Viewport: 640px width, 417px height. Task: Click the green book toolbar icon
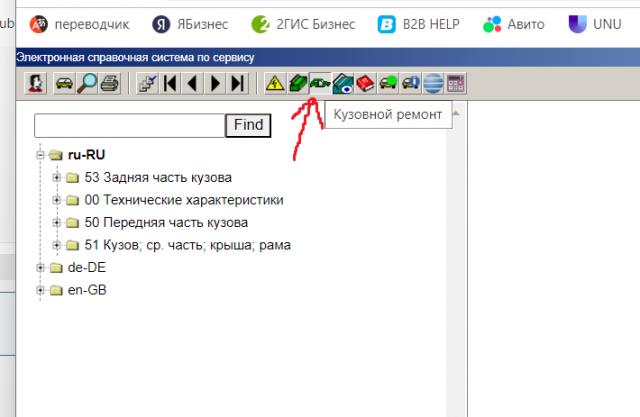point(298,83)
